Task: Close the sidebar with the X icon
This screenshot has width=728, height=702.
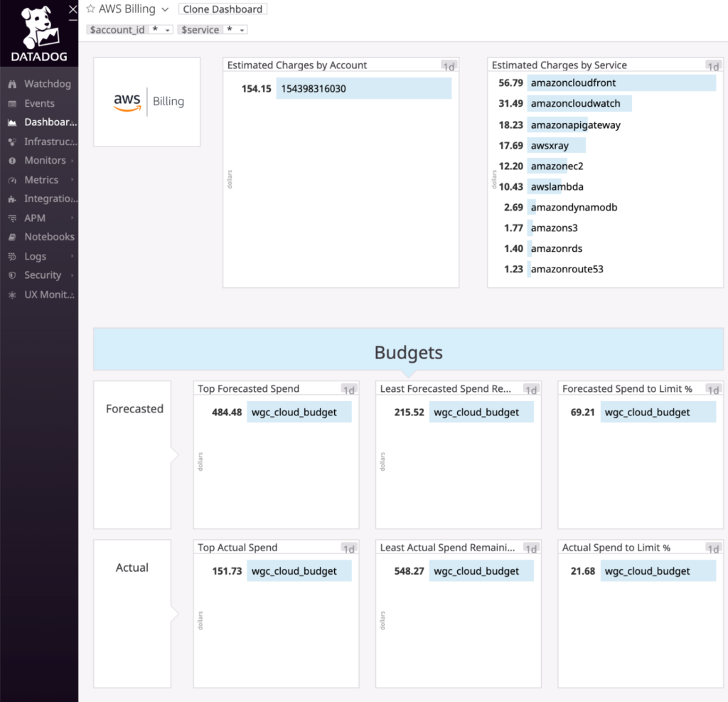Action: click(x=73, y=9)
